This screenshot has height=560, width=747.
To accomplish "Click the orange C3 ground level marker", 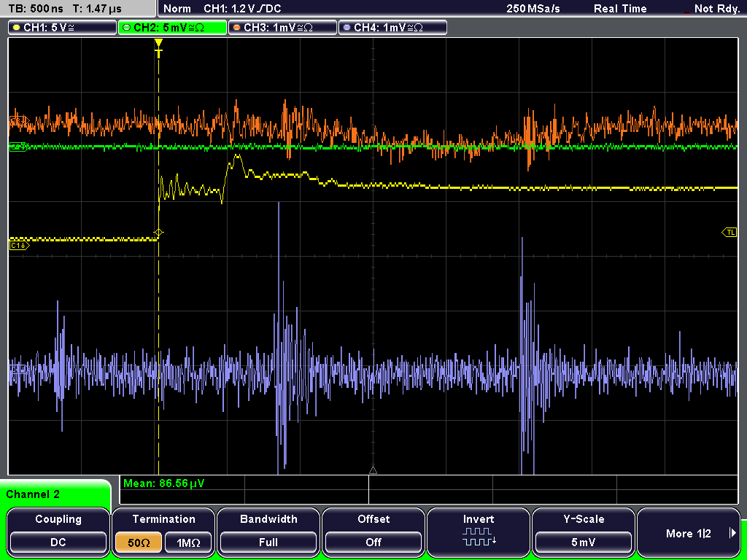I will [x=18, y=122].
